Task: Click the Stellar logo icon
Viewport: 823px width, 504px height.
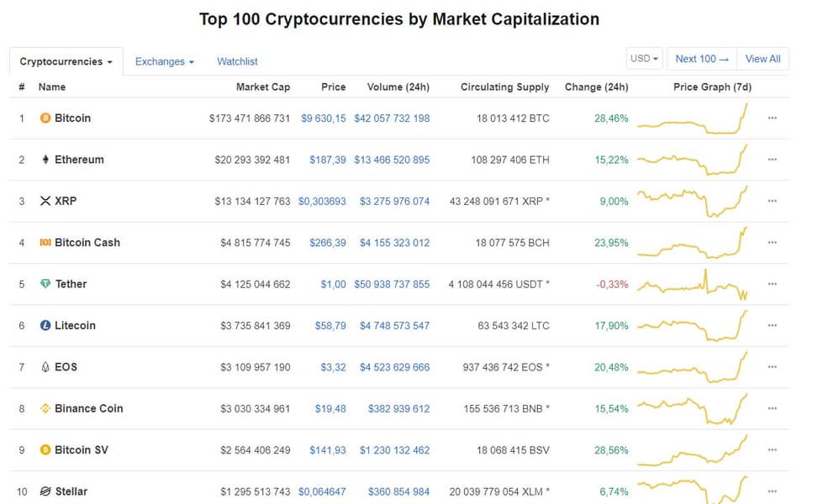Action: [45, 491]
